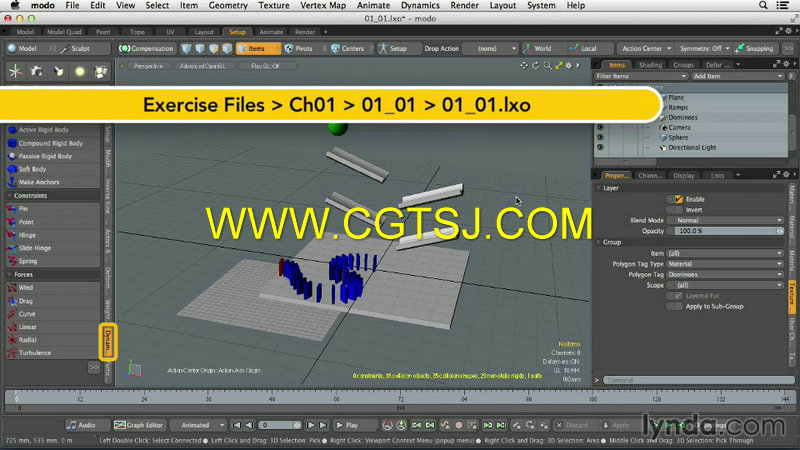Click the Centers mode button

coord(347,48)
